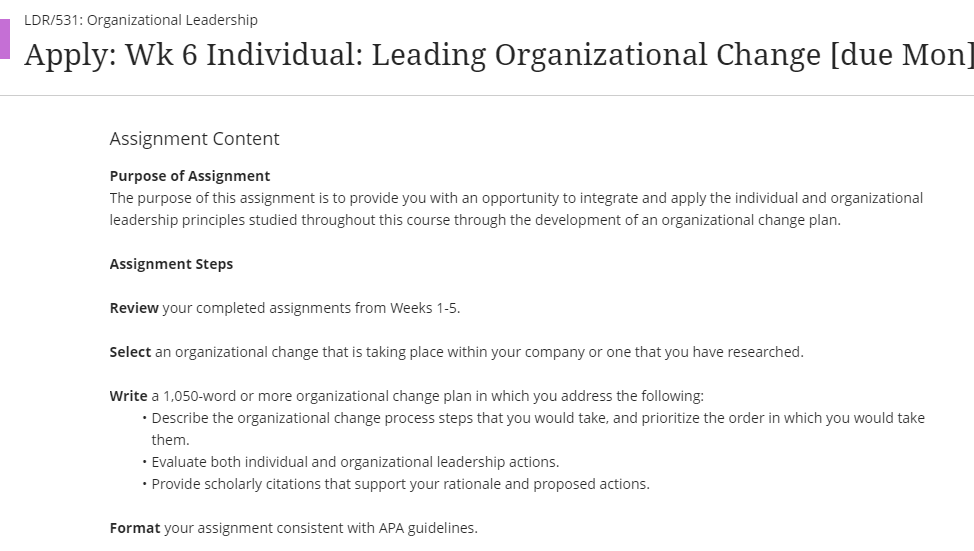Click the bold word Write
The image size is (974, 551).
pyautogui.click(x=129, y=396)
